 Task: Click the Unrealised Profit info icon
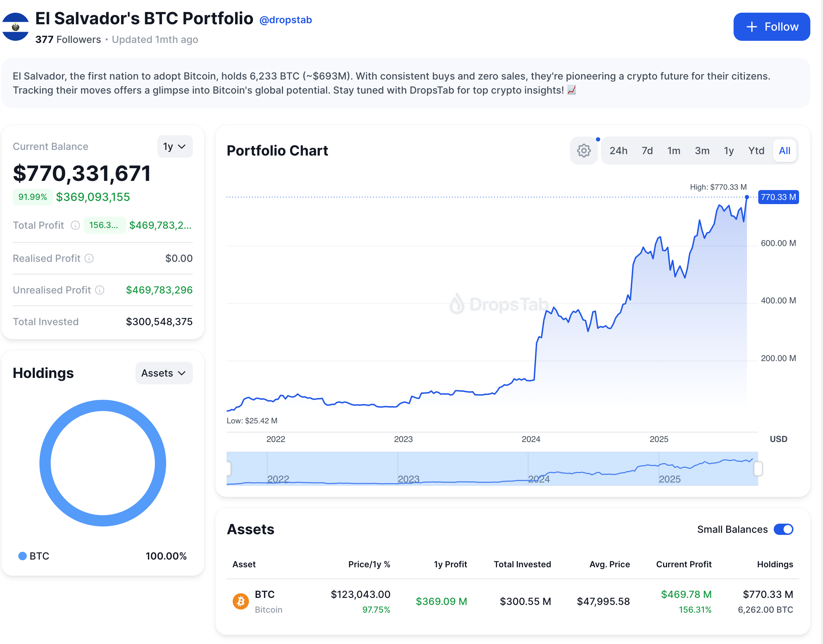[100, 290]
